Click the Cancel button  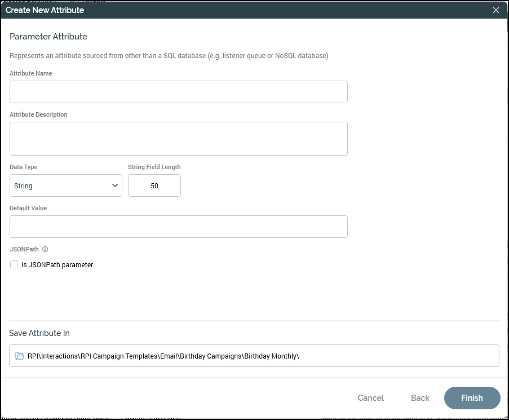pyautogui.click(x=370, y=398)
